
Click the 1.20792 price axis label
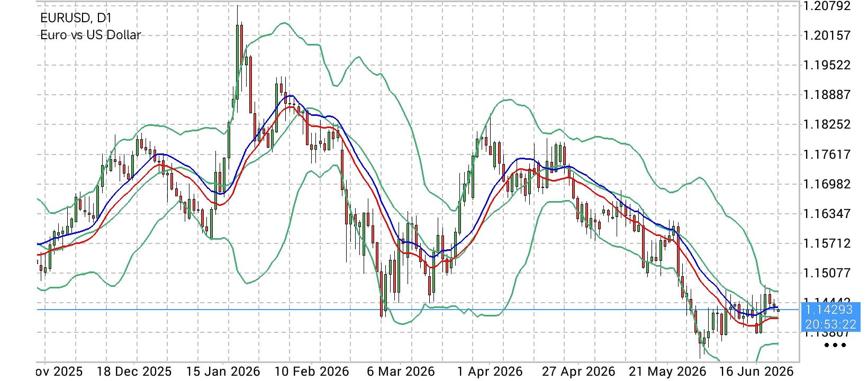click(x=827, y=6)
